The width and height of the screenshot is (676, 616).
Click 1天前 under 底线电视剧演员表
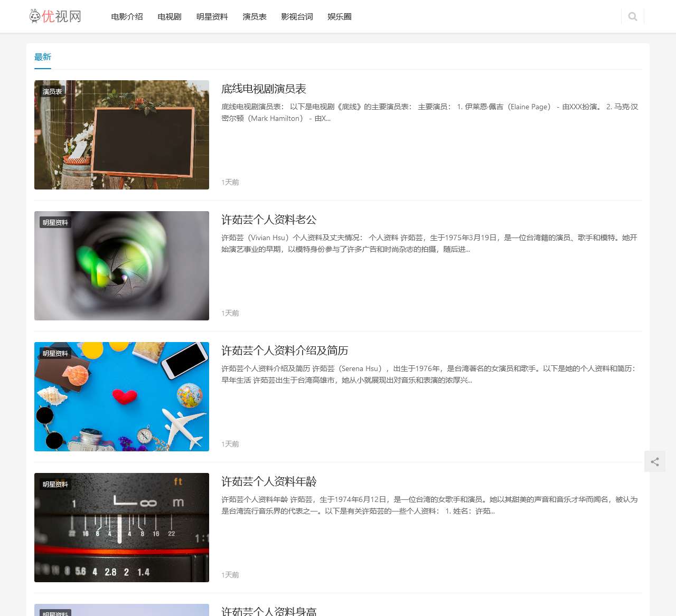[x=230, y=182]
